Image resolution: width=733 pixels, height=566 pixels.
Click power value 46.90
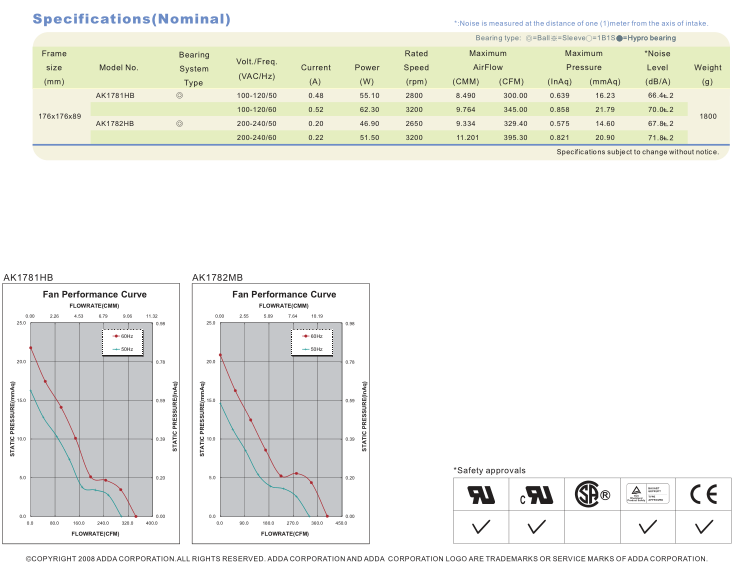click(369, 123)
